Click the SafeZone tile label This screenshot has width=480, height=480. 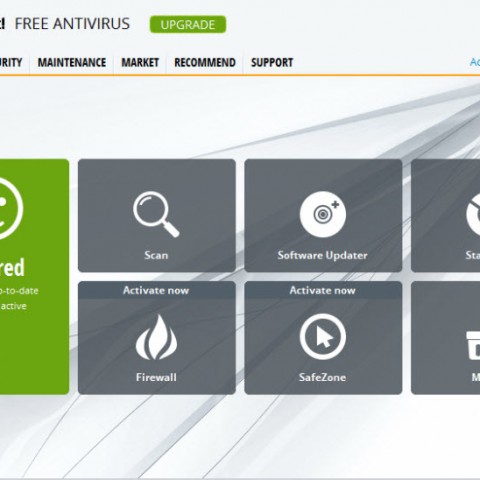click(322, 377)
